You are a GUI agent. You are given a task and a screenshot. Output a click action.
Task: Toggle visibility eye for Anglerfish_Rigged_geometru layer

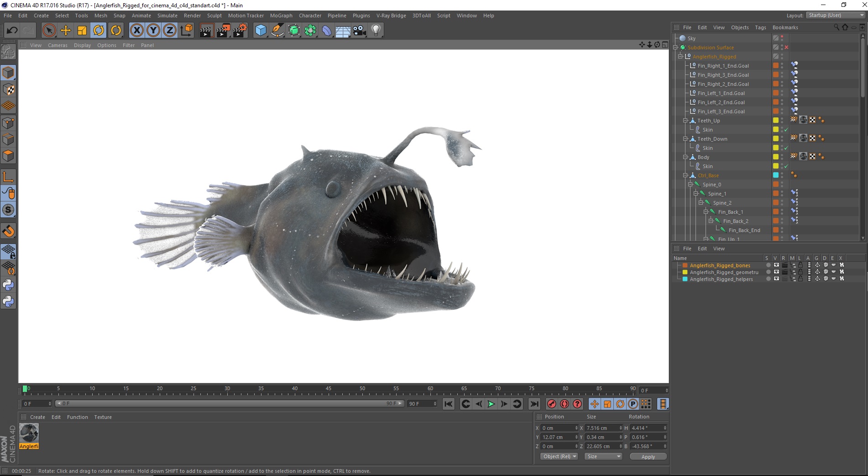click(776, 272)
